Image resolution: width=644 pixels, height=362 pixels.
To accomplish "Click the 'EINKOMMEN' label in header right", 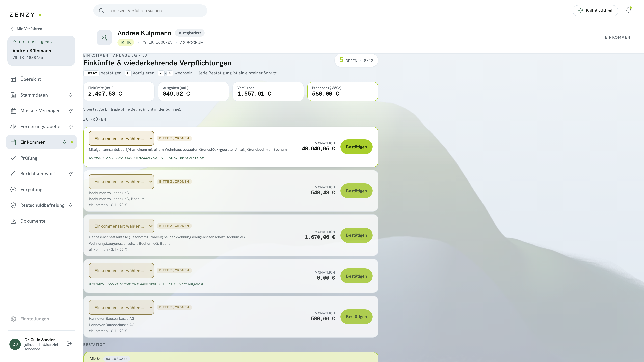I will [x=618, y=37].
